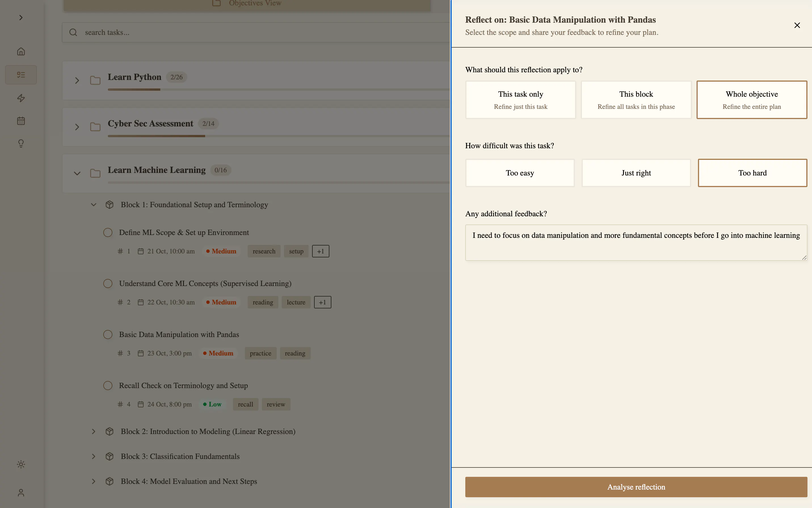Choose Just right difficulty

pos(636,173)
